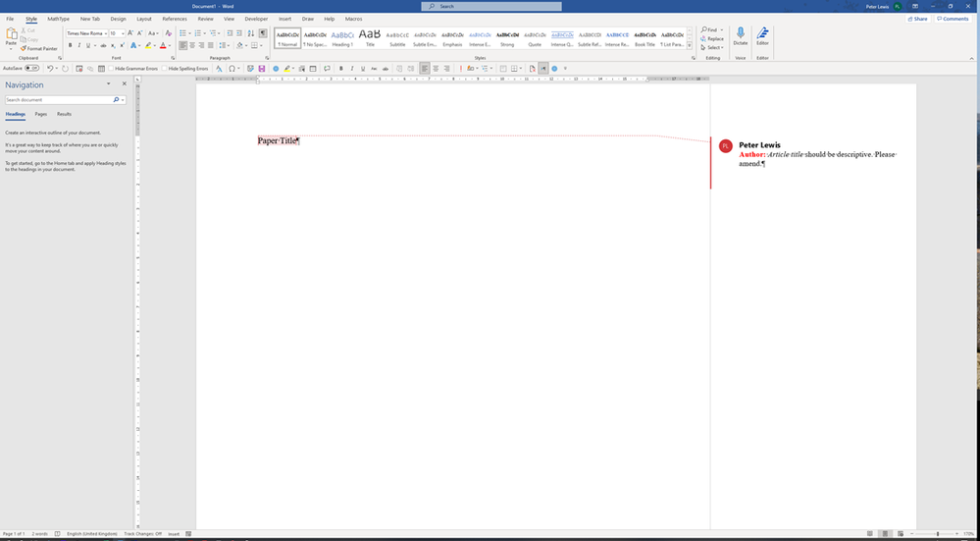Open the red font color swatch
980x541 pixels.
(x=163, y=45)
